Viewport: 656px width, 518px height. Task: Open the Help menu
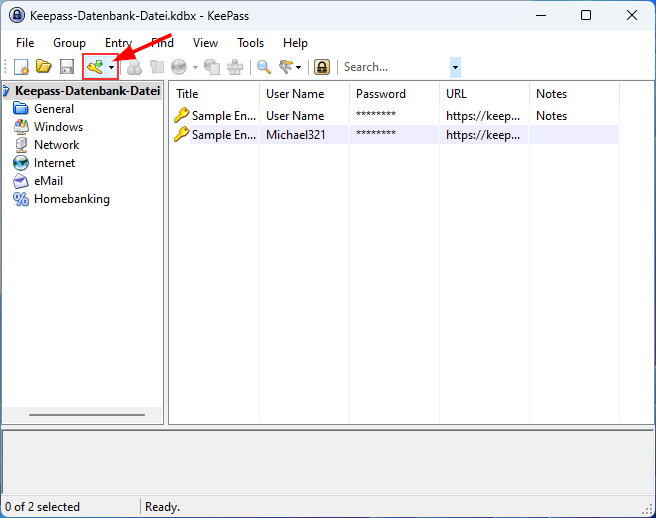click(295, 43)
